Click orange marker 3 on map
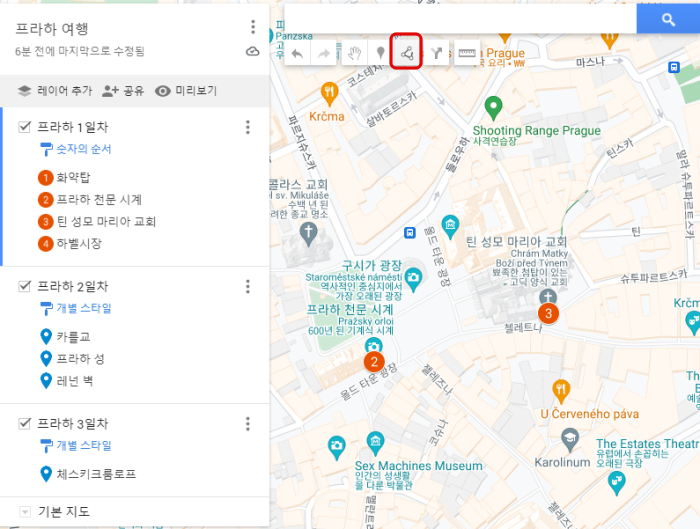 pyautogui.click(x=548, y=313)
